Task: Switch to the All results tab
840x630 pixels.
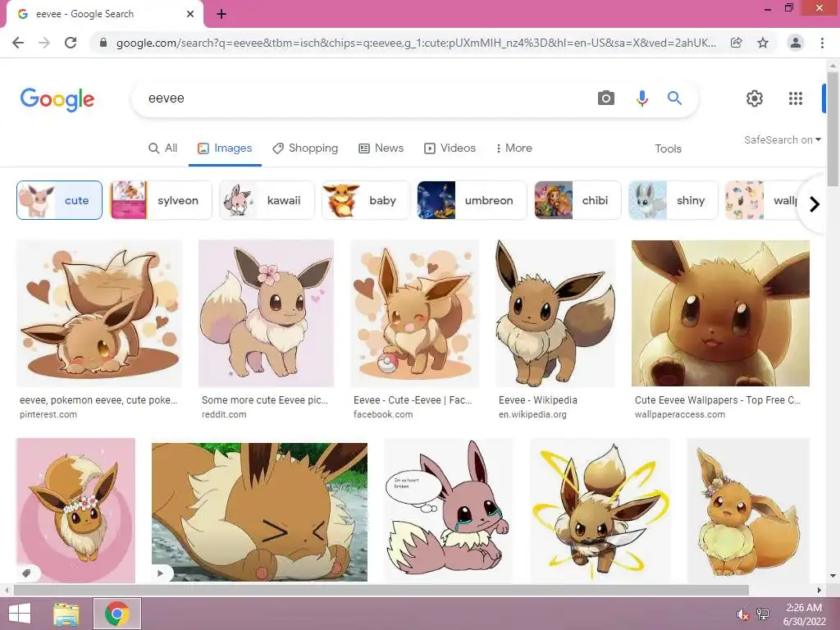Action: (x=163, y=148)
